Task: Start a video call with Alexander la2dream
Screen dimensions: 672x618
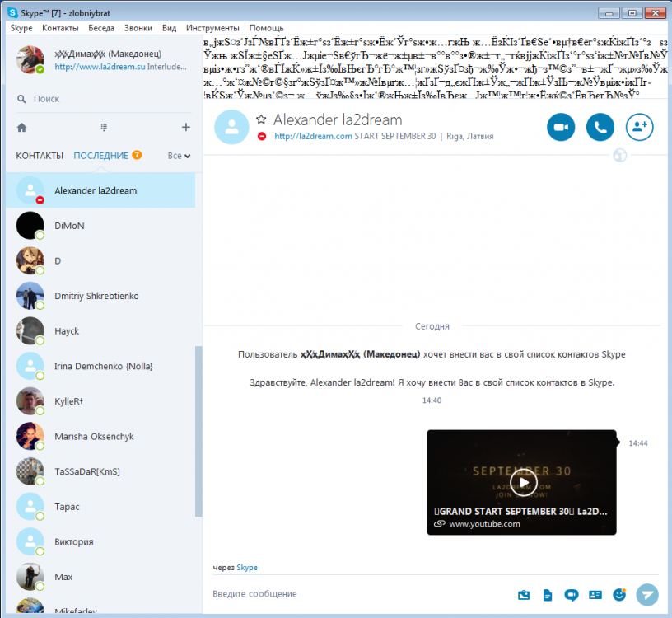Action: pyautogui.click(x=561, y=127)
